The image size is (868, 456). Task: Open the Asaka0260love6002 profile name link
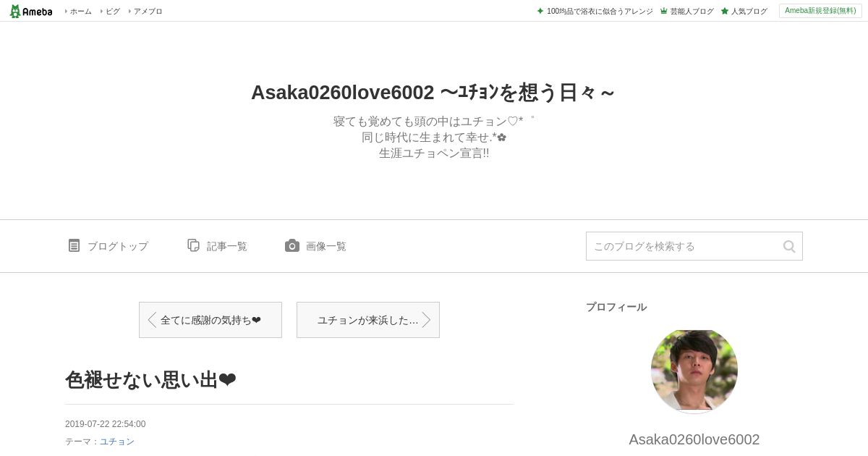[x=694, y=439]
